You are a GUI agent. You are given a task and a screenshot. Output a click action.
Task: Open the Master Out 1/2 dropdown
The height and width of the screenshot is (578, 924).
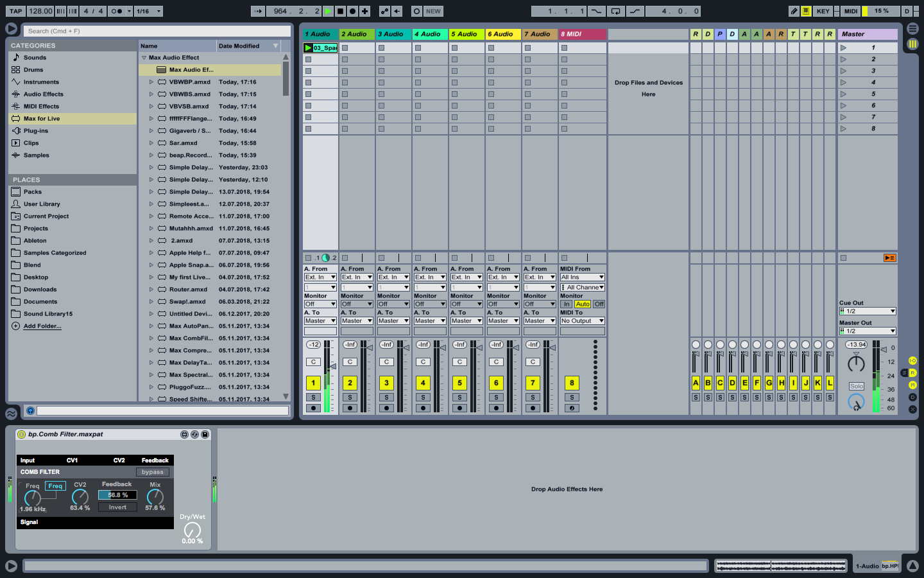(868, 331)
